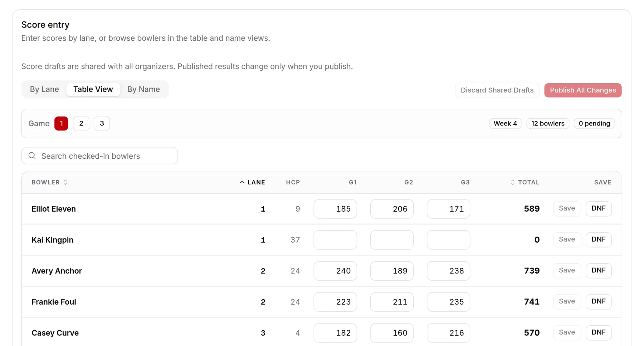Click Discard Shared Drafts button
This screenshot has height=346, width=644.
coord(497,90)
